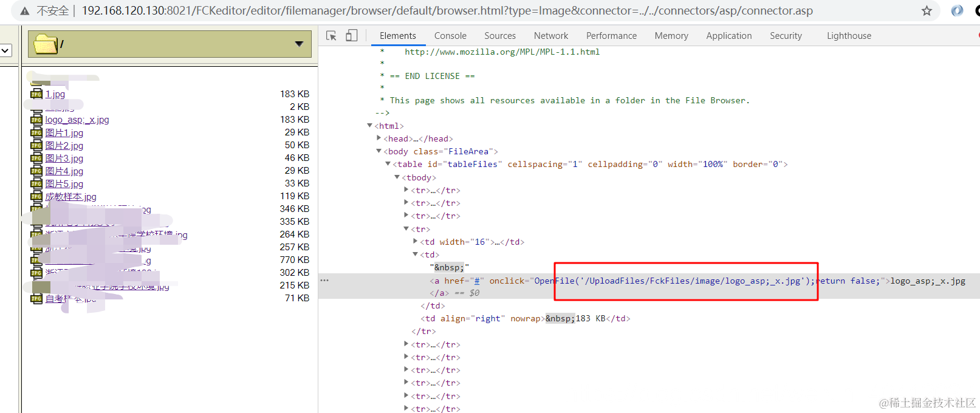
Task: Open the 图片4.jpg file link
Action: pyautogui.click(x=64, y=171)
